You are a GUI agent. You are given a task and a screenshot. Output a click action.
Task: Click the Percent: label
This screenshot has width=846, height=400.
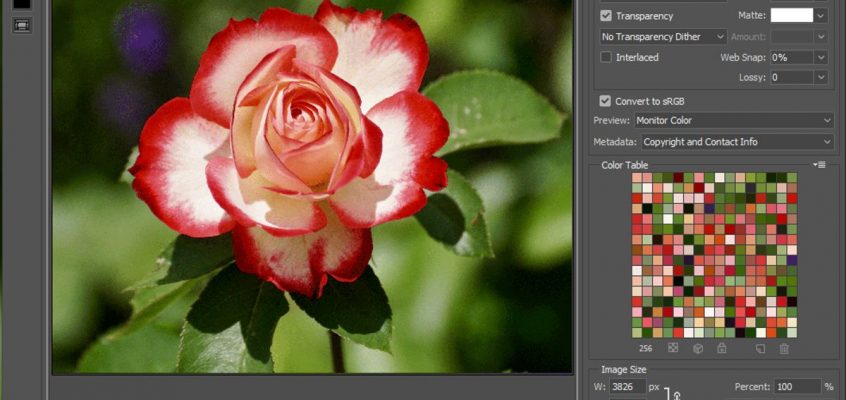point(752,387)
